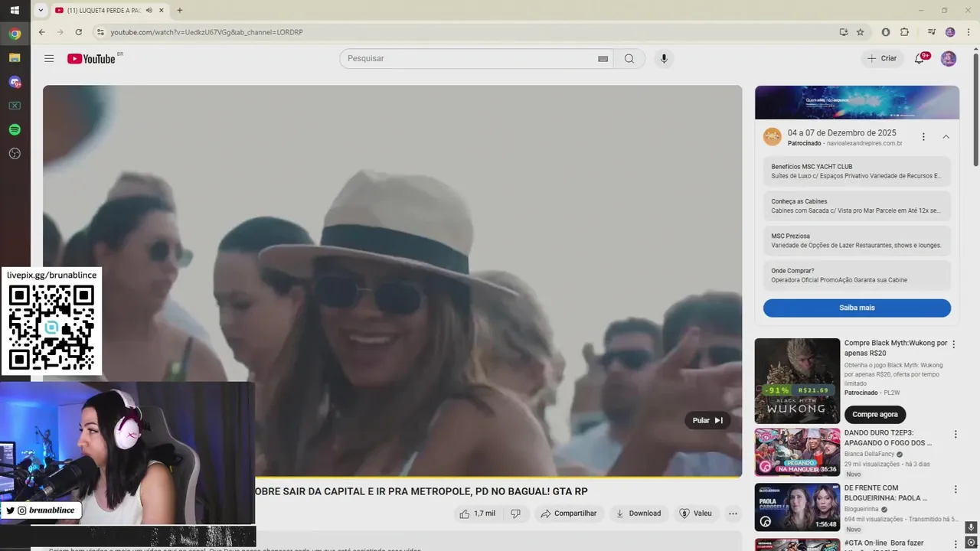Start voice search with the microphone

click(x=664, y=59)
